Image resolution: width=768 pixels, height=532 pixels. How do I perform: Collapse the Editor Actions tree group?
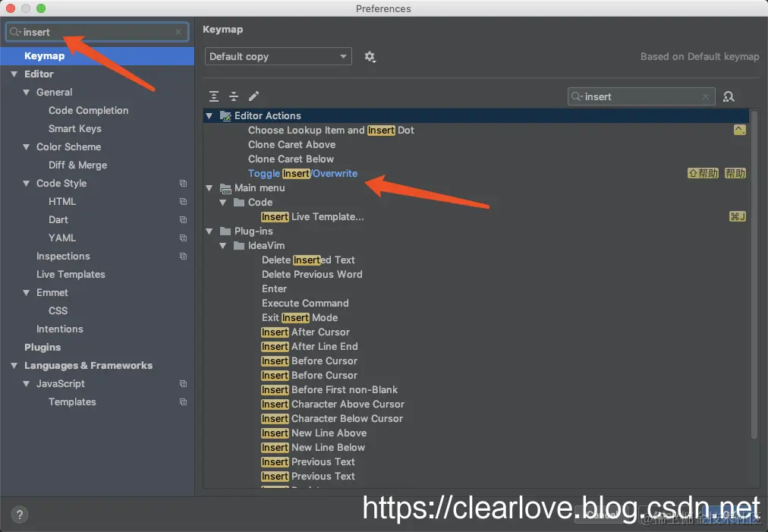coord(209,116)
